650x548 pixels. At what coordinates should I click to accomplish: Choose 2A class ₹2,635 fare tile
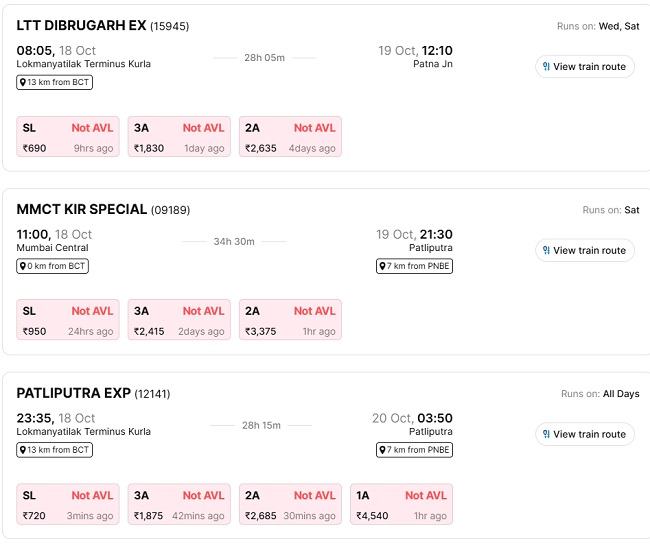[x=290, y=137]
